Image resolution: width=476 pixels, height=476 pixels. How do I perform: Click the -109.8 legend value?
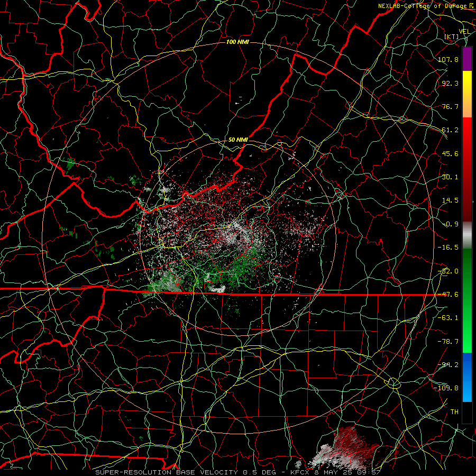click(446, 388)
